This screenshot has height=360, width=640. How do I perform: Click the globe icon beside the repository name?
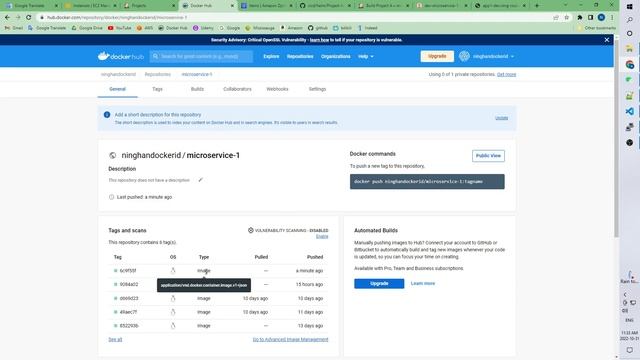(x=113, y=156)
